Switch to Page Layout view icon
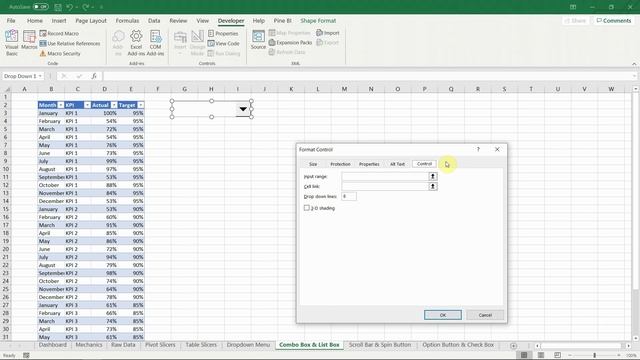Viewport: 640px width, 360px height. click(x=541, y=355)
